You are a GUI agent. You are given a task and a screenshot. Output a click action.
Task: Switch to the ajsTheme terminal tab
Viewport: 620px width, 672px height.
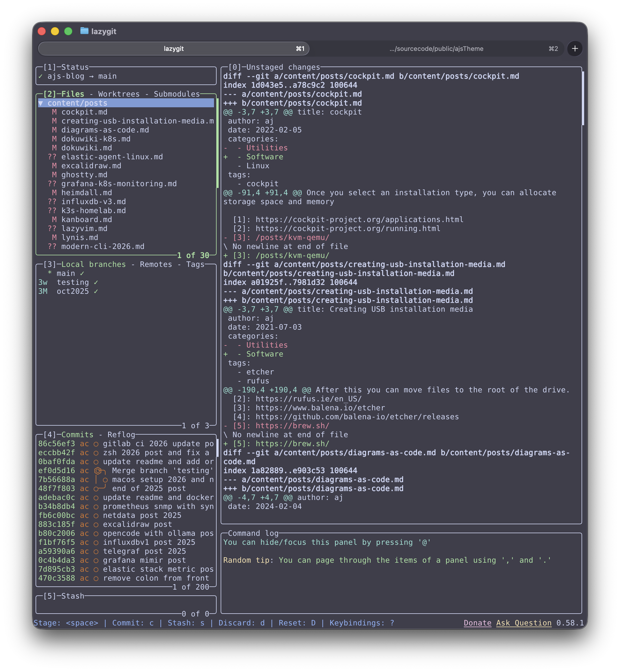tap(436, 49)
